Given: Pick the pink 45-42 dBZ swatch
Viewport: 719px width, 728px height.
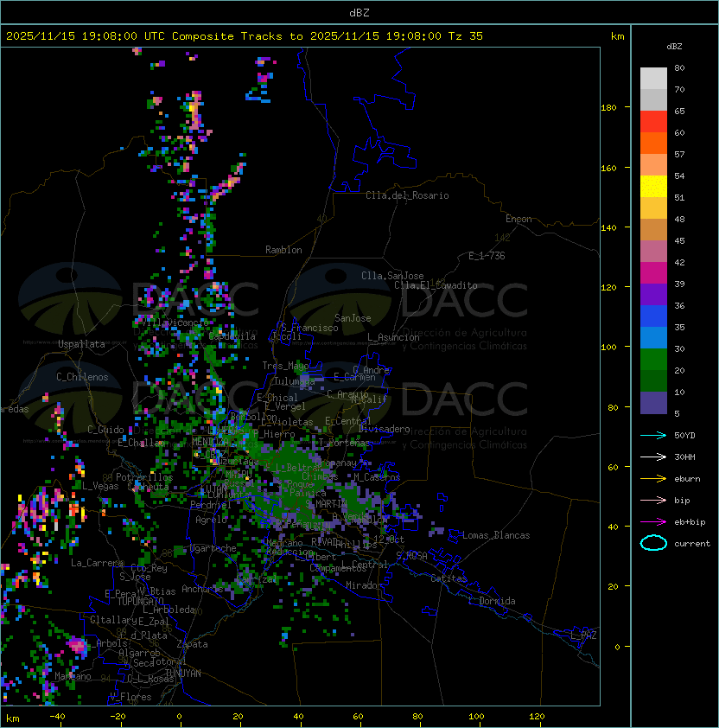Looking at the screenshot, I should tap(653, 252).
